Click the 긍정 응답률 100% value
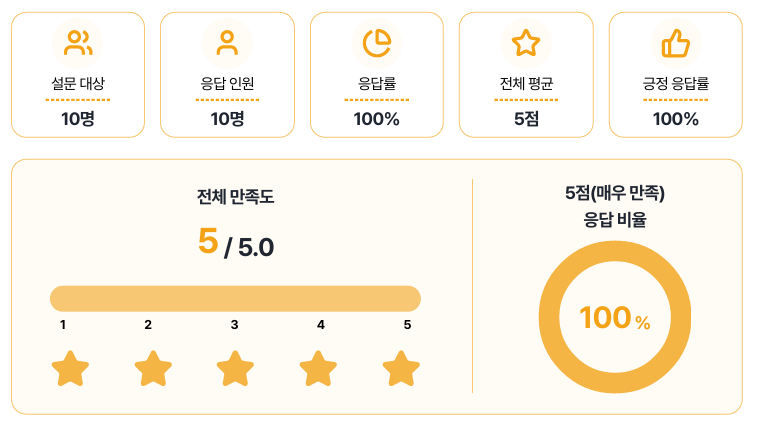761x426 pixels. click(676, 119)
